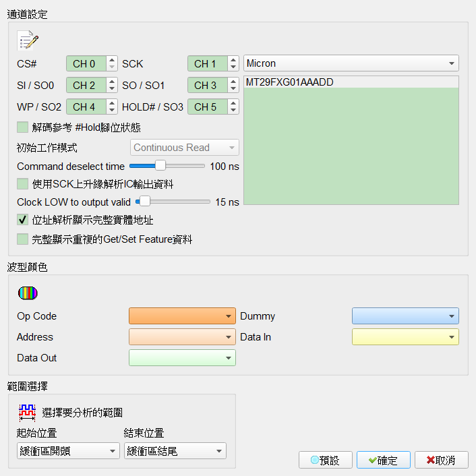Image resolution: width=476 pixels, height=476 pixels.
Task: Decrease the SI / SO0 channel number
Action: coord(112,88)
